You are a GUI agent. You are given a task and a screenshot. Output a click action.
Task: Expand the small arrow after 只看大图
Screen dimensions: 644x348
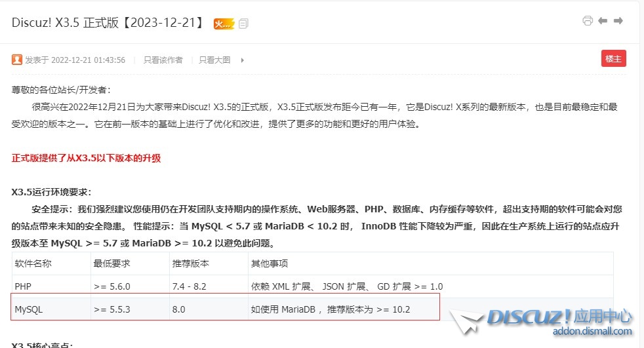pyautogui.click(x=243, y=60)
